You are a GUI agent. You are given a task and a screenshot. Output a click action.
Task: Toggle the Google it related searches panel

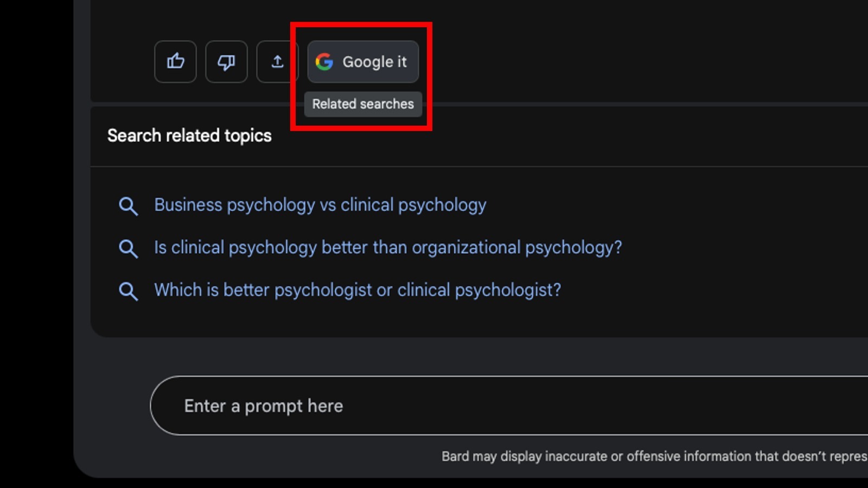pyautogui.click(x=362, y=62)
